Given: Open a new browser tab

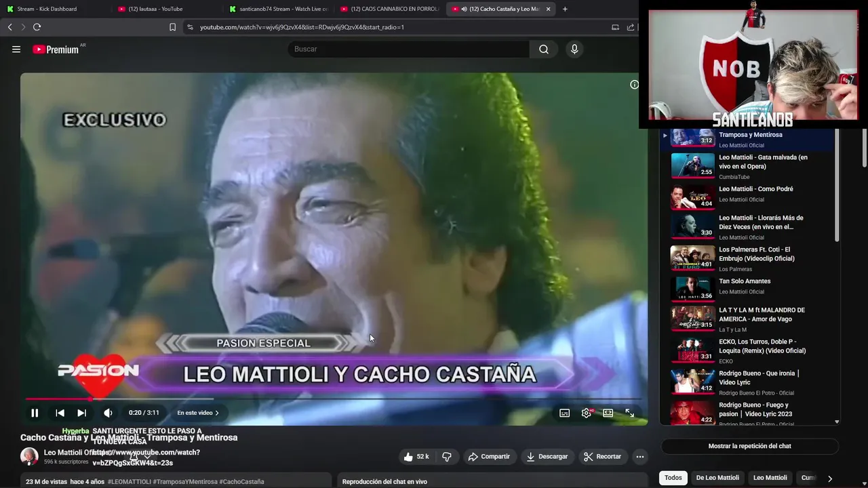Looking at the screenshot, I should tap(565, 9).
